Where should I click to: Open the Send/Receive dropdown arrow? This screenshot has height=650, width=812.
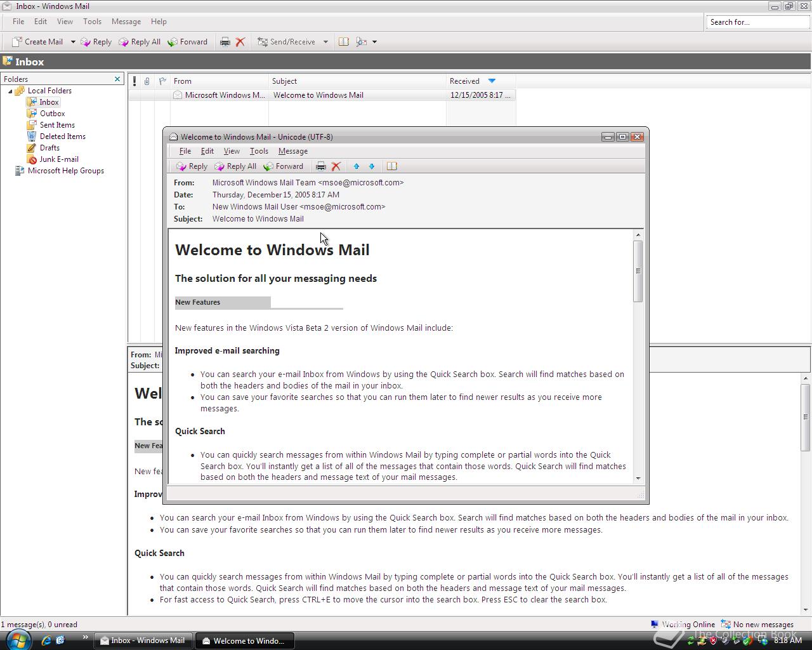tap(325, 42)
